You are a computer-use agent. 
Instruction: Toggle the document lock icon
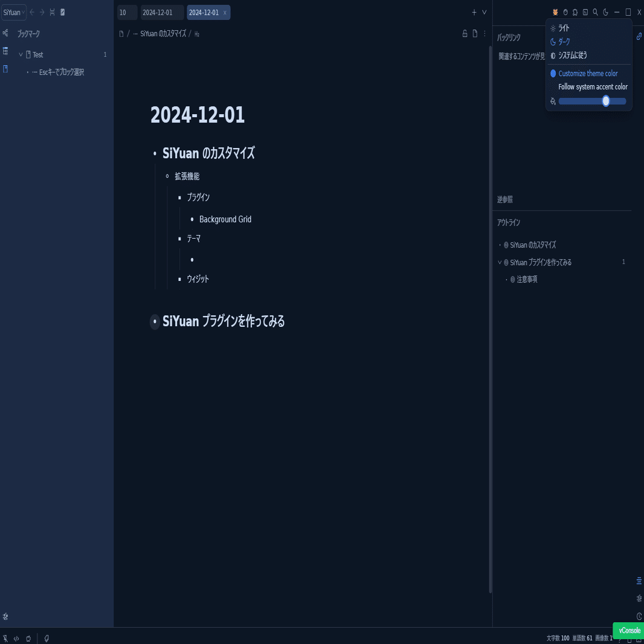pos(465,34)
